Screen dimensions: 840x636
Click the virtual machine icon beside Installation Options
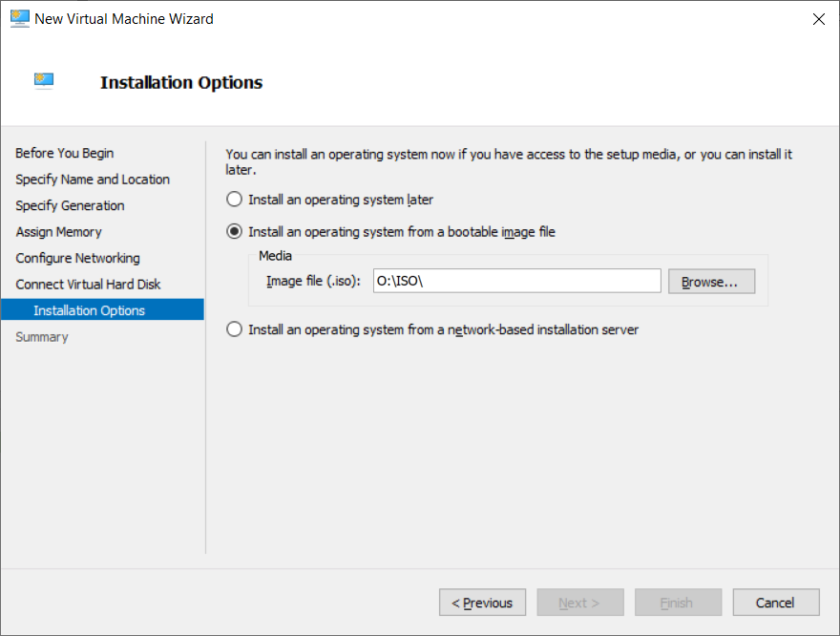(45, 81)
